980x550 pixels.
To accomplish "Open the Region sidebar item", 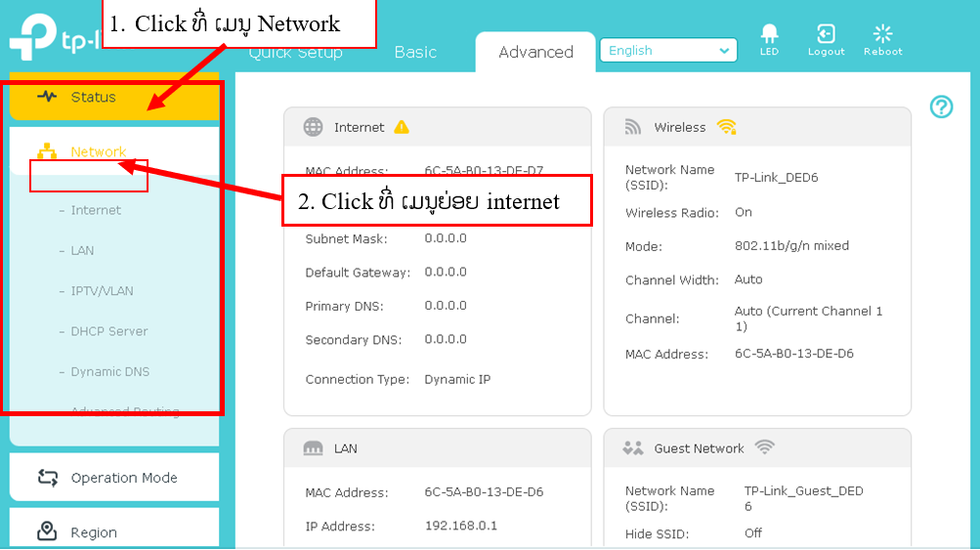I will (x=93, y=532).
